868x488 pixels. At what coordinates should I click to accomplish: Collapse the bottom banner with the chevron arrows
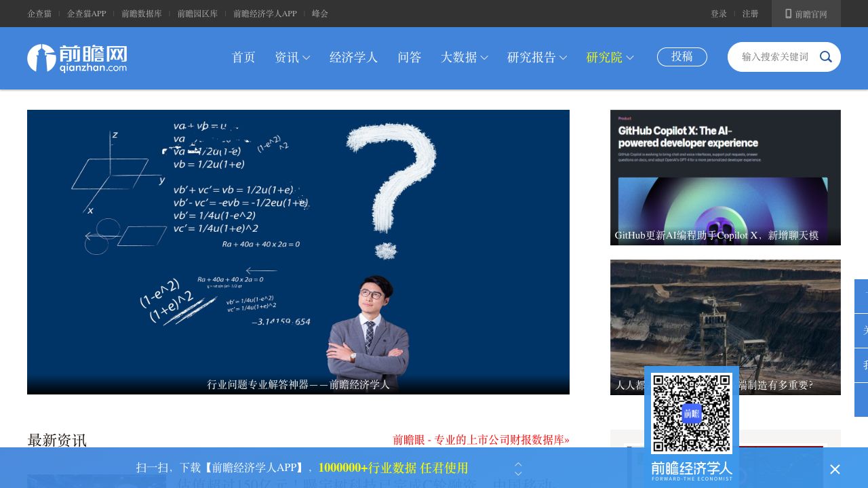point(518,468)
